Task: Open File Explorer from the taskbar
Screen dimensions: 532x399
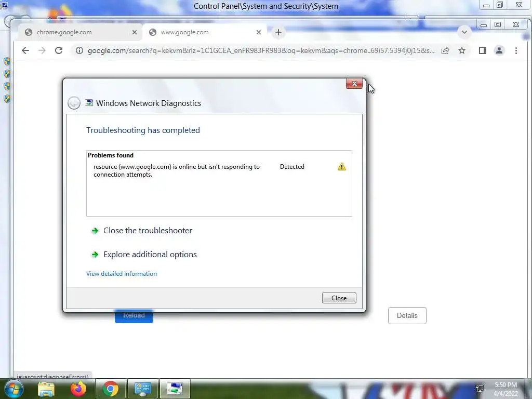Action: [x=46, y=389]
